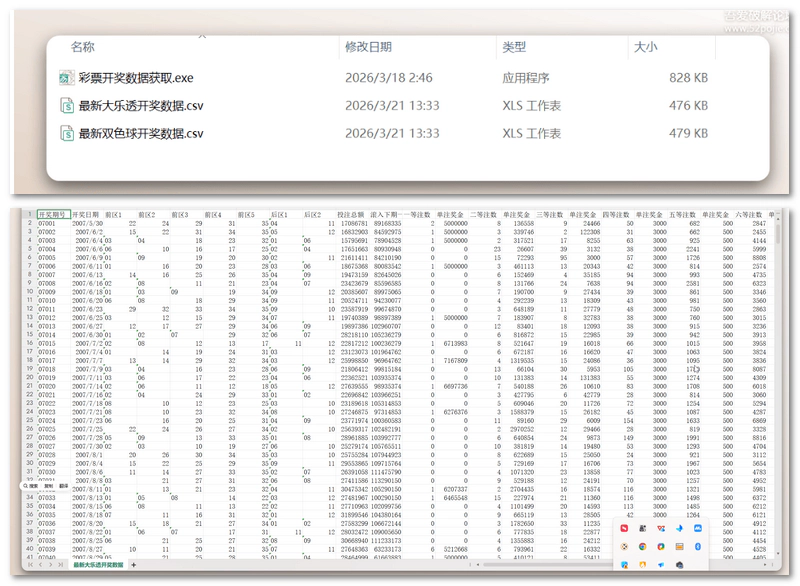Sort files by 修改日期 column header
Image resolution: width=800 pixels, height=586 pixels.
pos(368,47)
